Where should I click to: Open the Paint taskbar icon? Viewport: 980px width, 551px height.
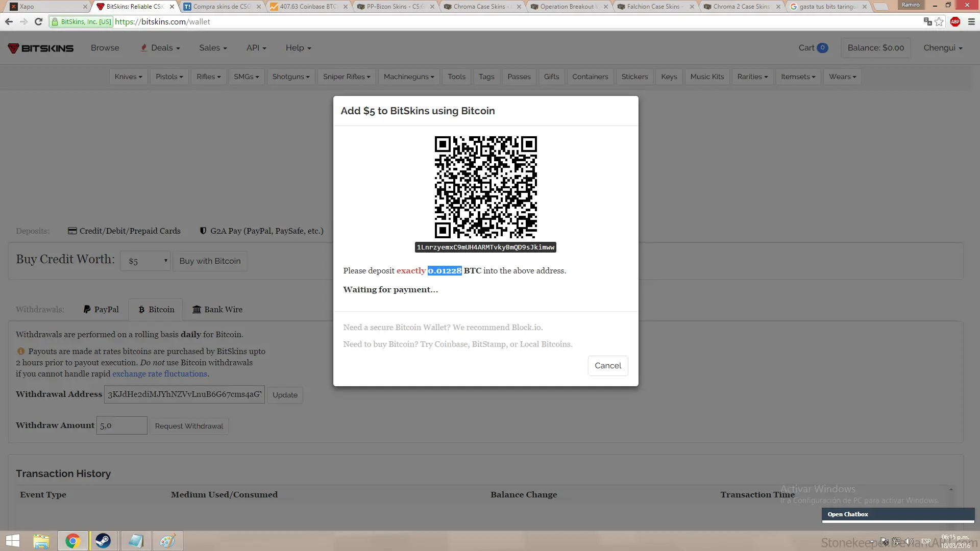[x=167, y=541]
